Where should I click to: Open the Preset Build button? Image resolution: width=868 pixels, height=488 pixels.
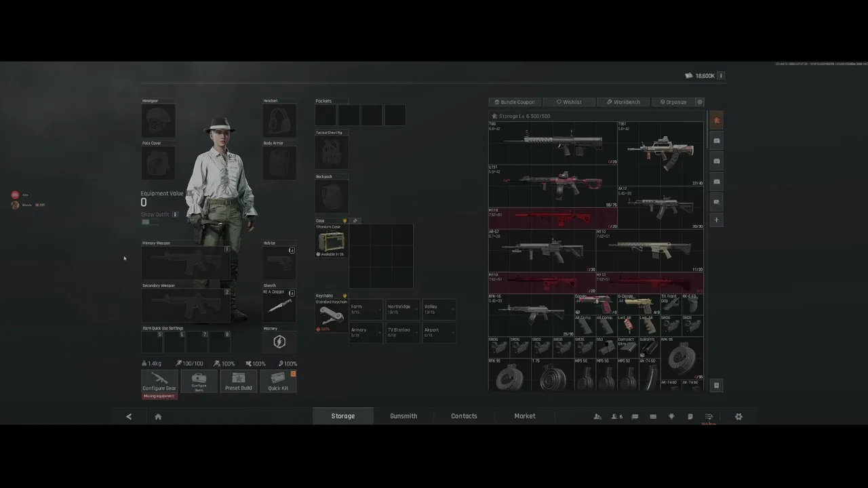[238, 381]
